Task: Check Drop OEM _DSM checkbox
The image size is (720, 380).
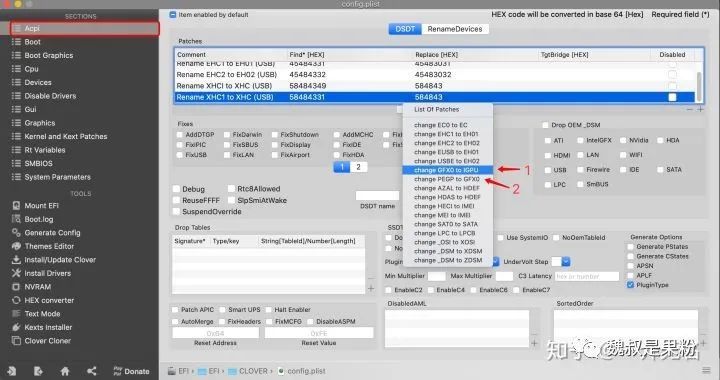Action: click(x=545, y=125)
